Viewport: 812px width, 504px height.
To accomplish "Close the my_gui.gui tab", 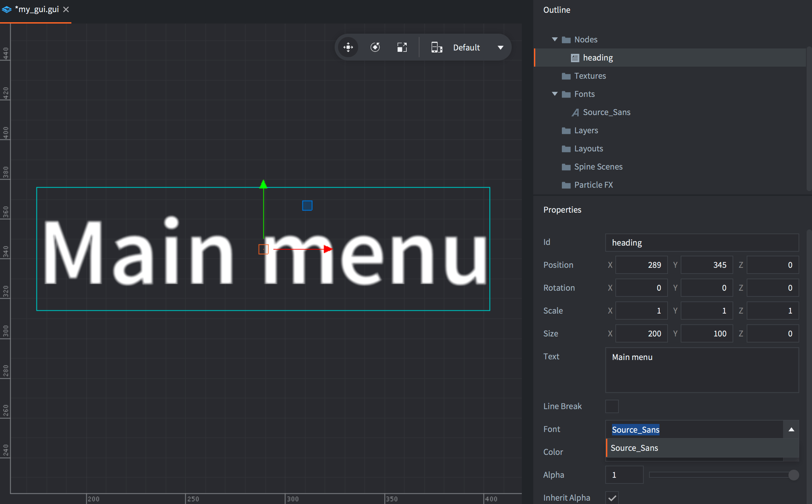I will point(66,9).
